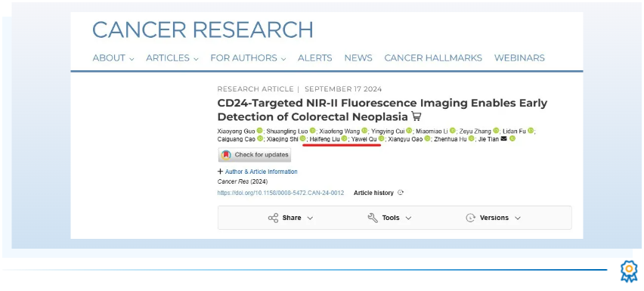Screen dimensions: 644x291
Task: Click the Article history label
Action: pyautogui.click(x=373, y=193)
